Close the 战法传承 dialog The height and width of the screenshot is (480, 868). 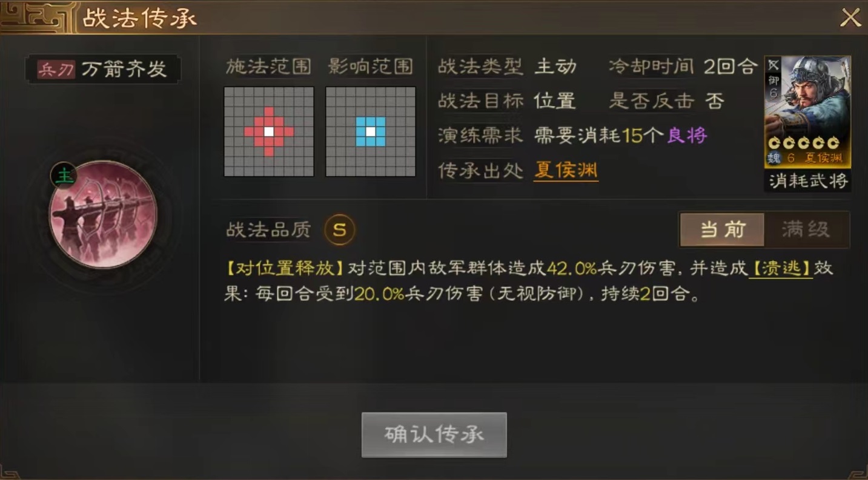(850, 18)
